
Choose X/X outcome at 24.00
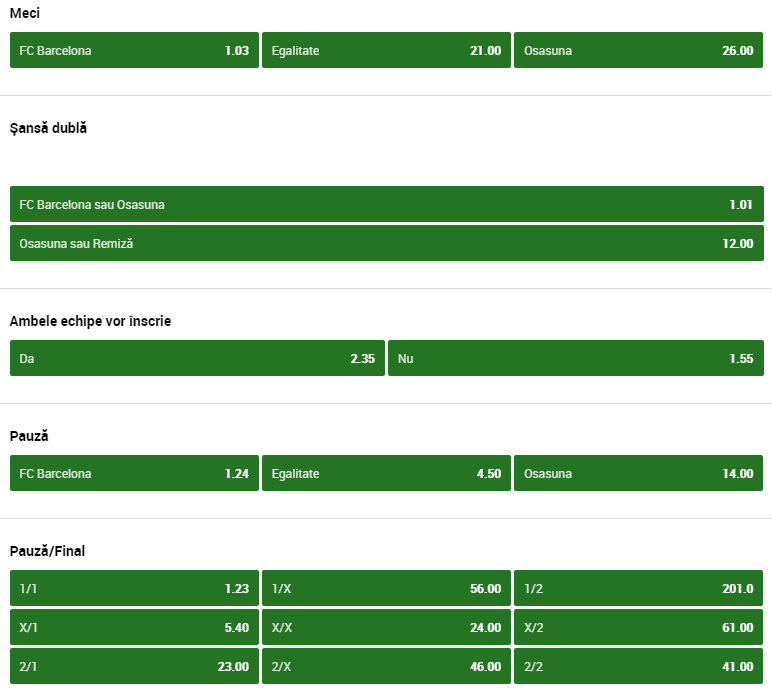pos(386,627)
